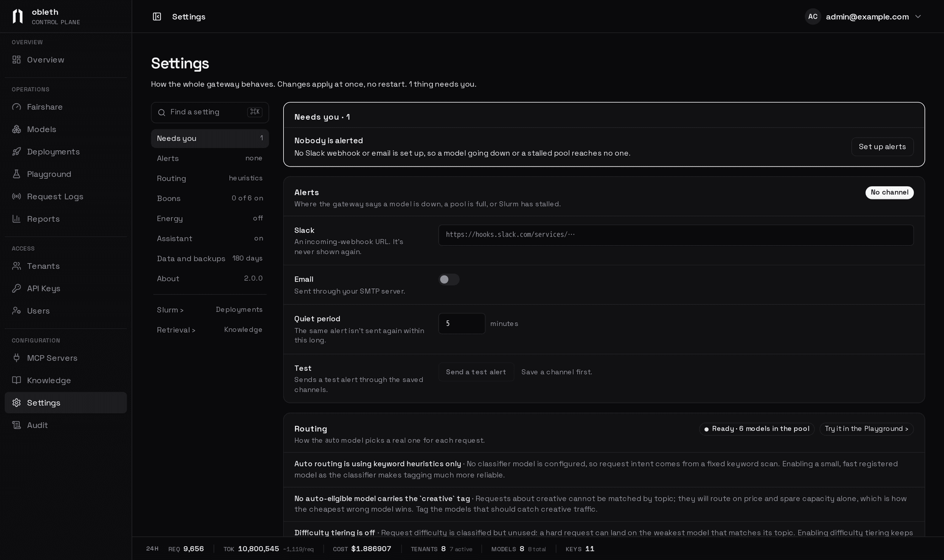Click the MCP Servers plug icon
Viewport: 944px width, 560px height.
[x=17, y=358]
